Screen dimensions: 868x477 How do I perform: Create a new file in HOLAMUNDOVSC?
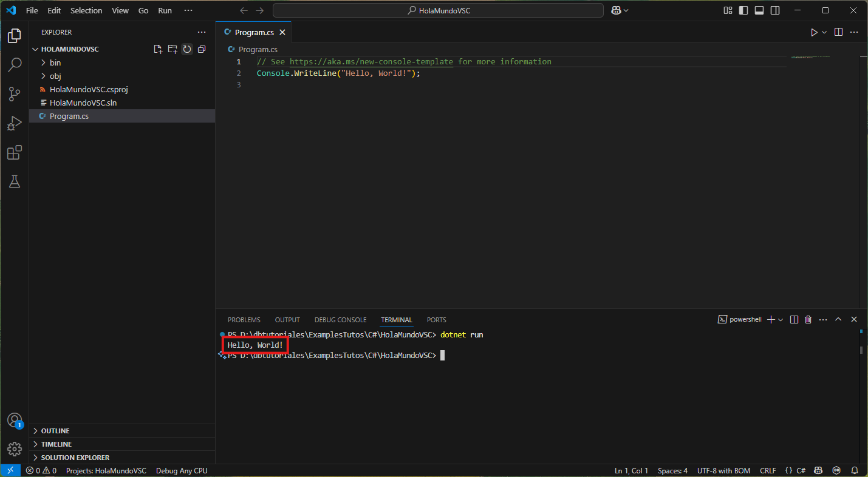pos(158,49)
